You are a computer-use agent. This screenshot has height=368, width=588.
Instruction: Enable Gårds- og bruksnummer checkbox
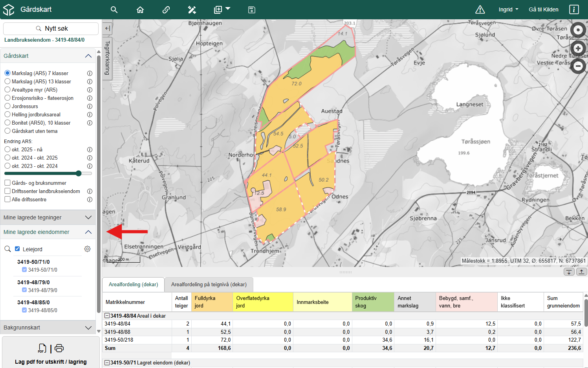coord(7,183)
